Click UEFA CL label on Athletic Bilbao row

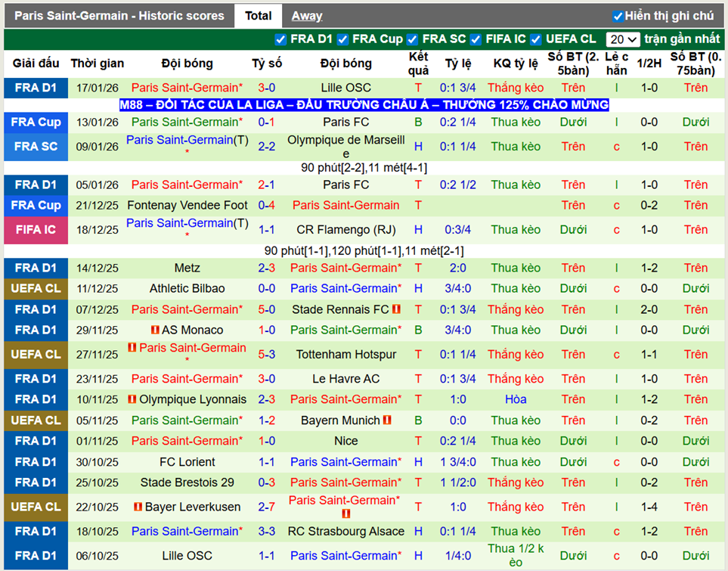(36, 288)
